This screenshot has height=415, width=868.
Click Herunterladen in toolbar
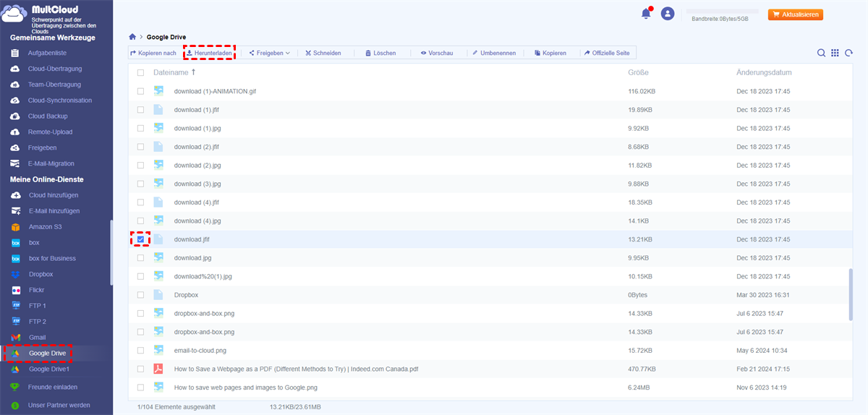pyautogui.click(x=209, y=53)
